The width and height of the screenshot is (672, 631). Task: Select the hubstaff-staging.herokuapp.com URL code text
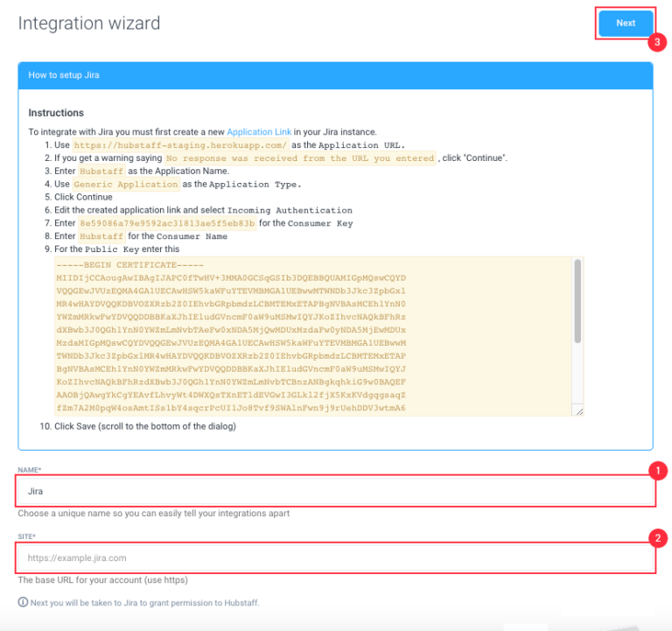pos(180,145)
